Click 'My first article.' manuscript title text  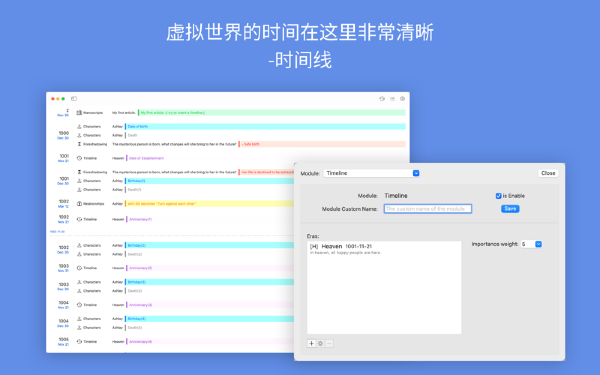tap(124, 112)
